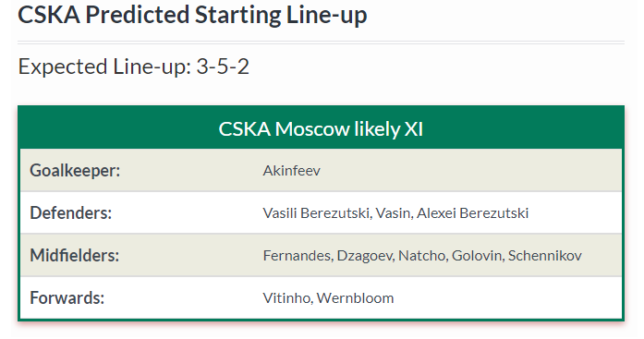Select Golovin in the midfielders list
The height and width of the screenshot is (339, 644).
(x=477, y=255)
